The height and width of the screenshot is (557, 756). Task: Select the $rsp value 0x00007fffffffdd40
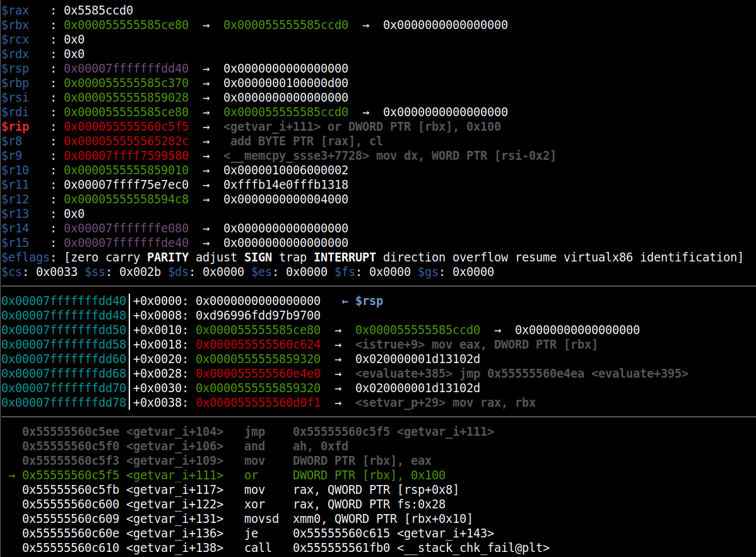126,68
